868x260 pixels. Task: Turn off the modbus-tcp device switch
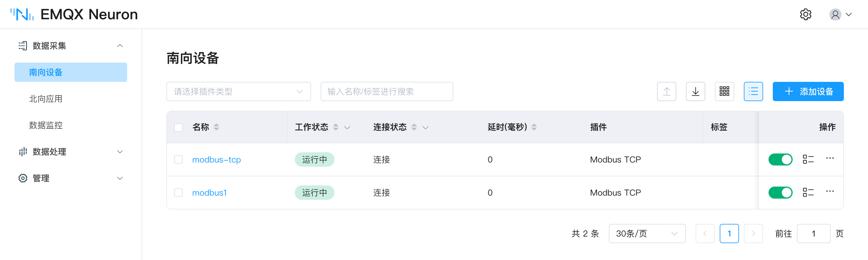[x=780, y=159]
